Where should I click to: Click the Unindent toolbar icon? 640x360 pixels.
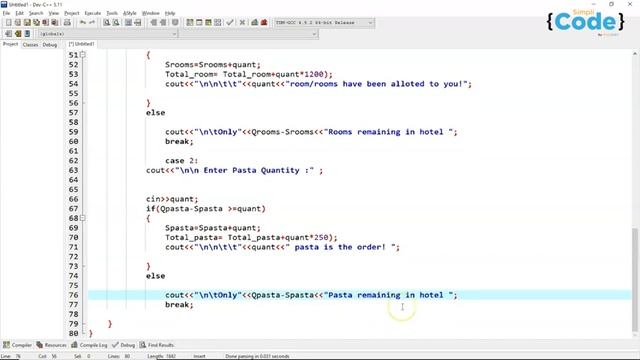pos(153,22)
